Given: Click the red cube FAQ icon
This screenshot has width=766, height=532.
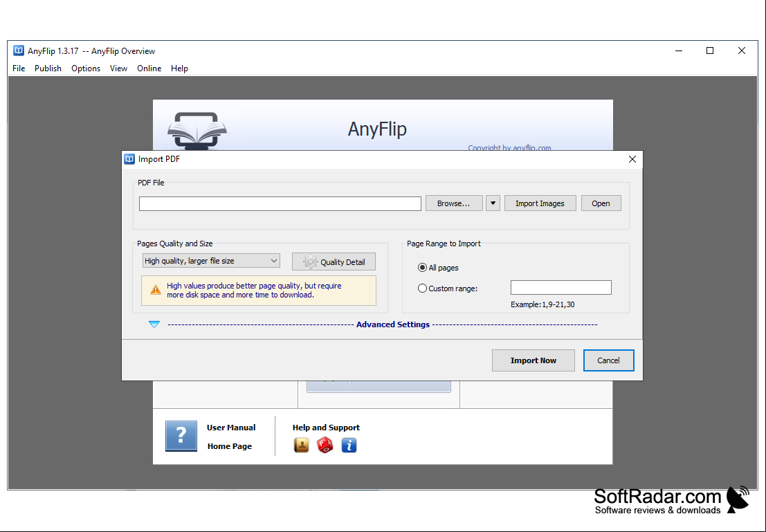Looking at the screenshot, I should 325,445.
